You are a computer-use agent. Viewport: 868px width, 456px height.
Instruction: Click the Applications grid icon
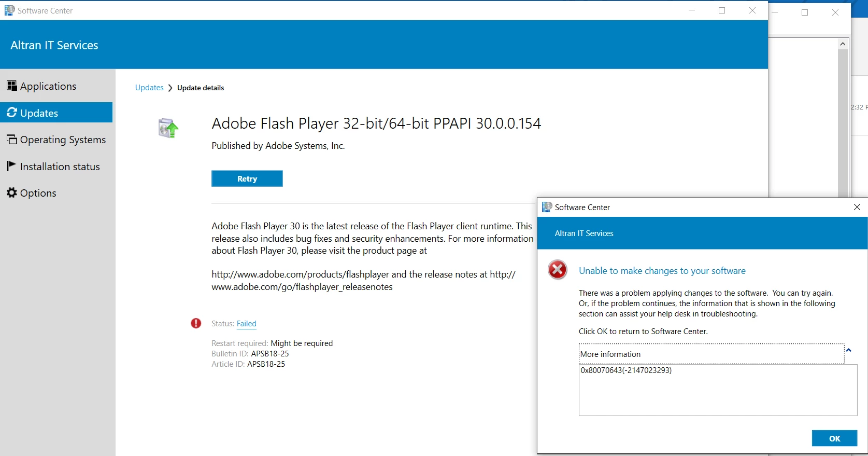tap(11, 86)
